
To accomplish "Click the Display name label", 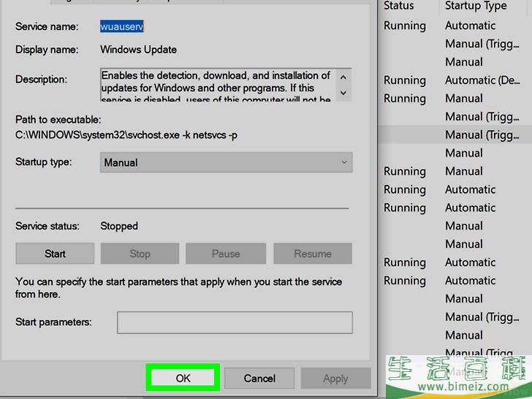I will (x=47, y=50).
